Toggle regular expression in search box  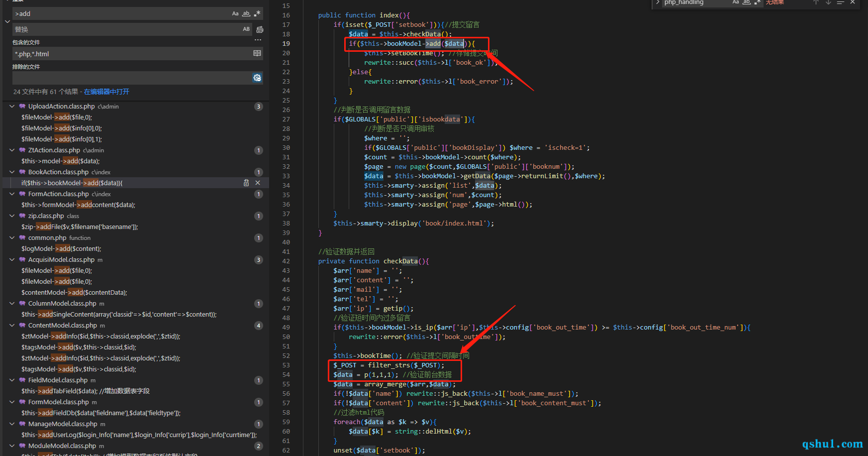tap(257, 13)
